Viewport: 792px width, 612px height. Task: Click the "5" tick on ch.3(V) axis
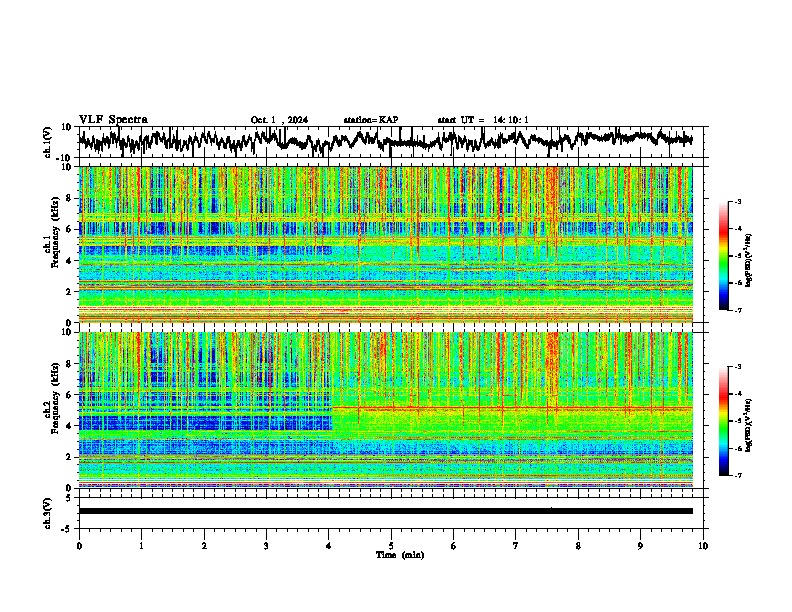coord(70,498)
